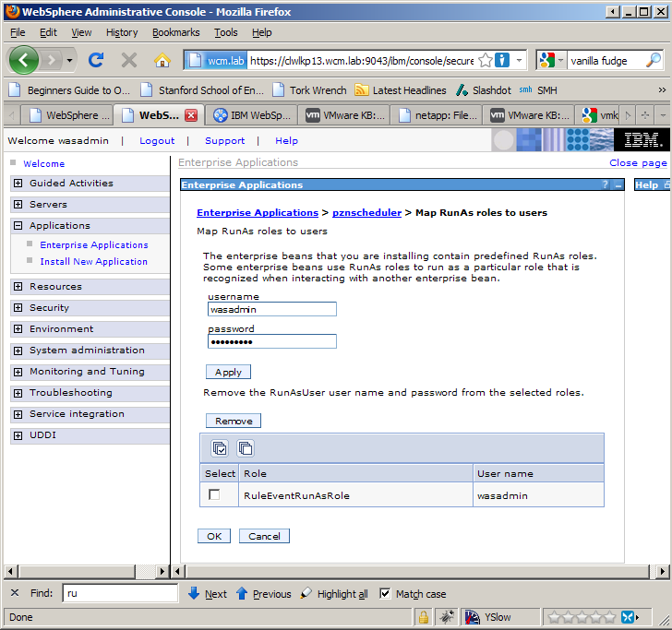Open the Slashdot bookmark
The width and height of the screenshot is (672, 630).
(x=484, y=90)
